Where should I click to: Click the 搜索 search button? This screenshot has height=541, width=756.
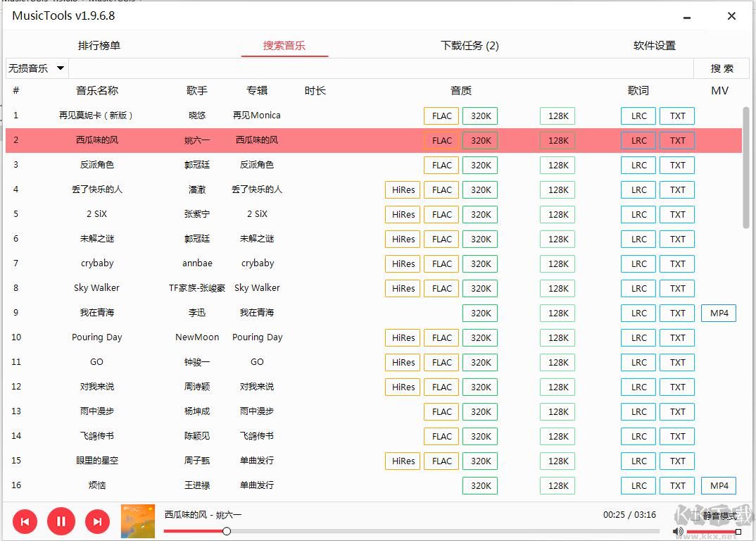coord(722,68)
